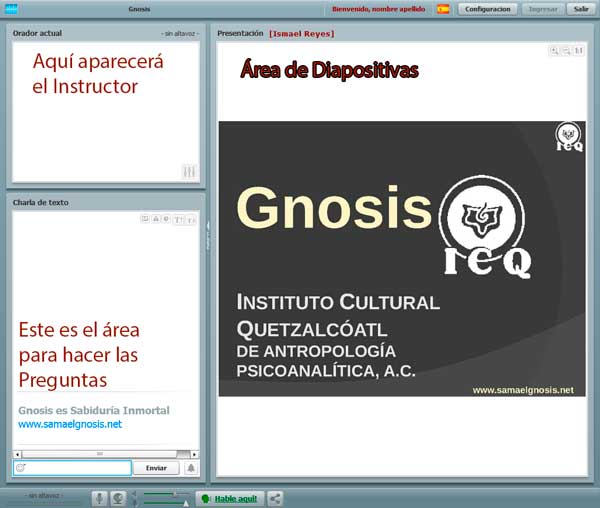
Task: Reset slide zoom to 1:1
Action: click(578, 50)
